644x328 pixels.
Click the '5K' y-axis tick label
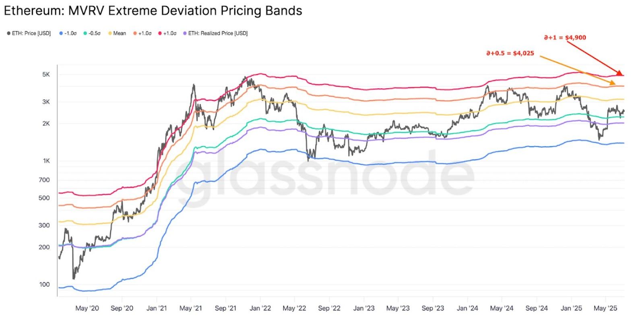[x=46, y=74]
